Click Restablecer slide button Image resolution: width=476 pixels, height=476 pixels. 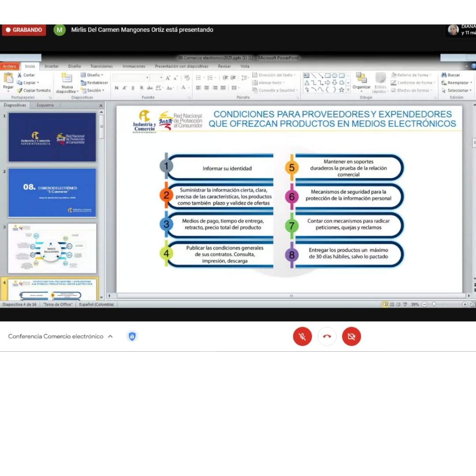(x=94, y=82)
